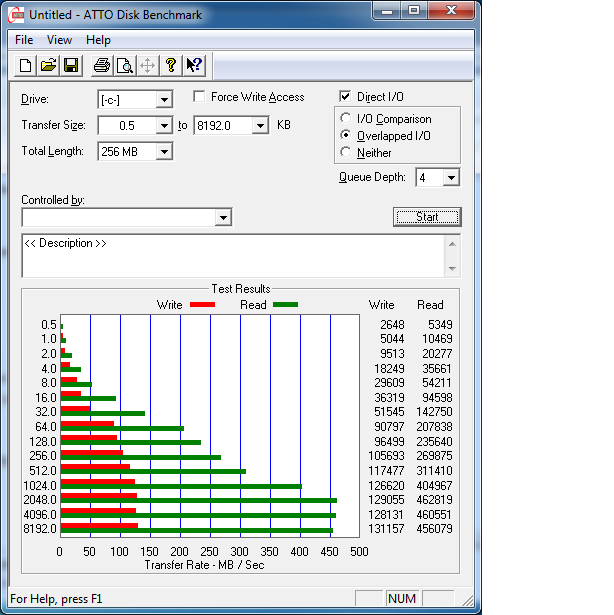Click the green Read legend swatch
The width and height of the screenshot is (614, 615).
[286, 305]
